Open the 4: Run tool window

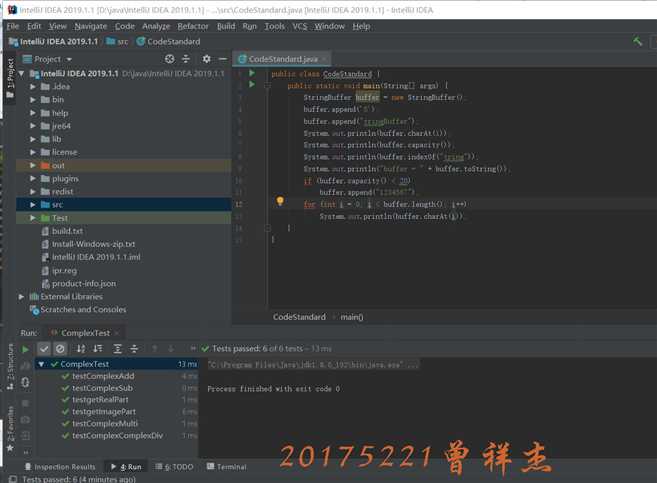click(126, 467)
